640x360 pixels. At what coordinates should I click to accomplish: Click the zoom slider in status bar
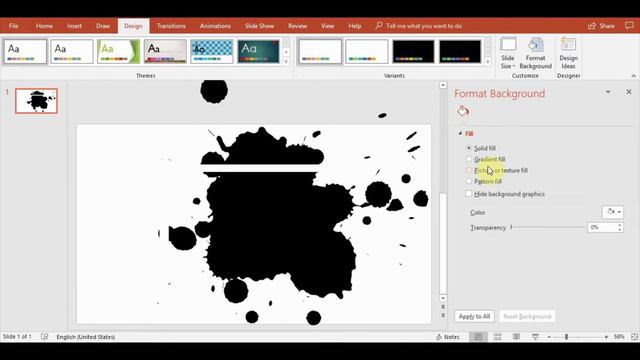578,337
